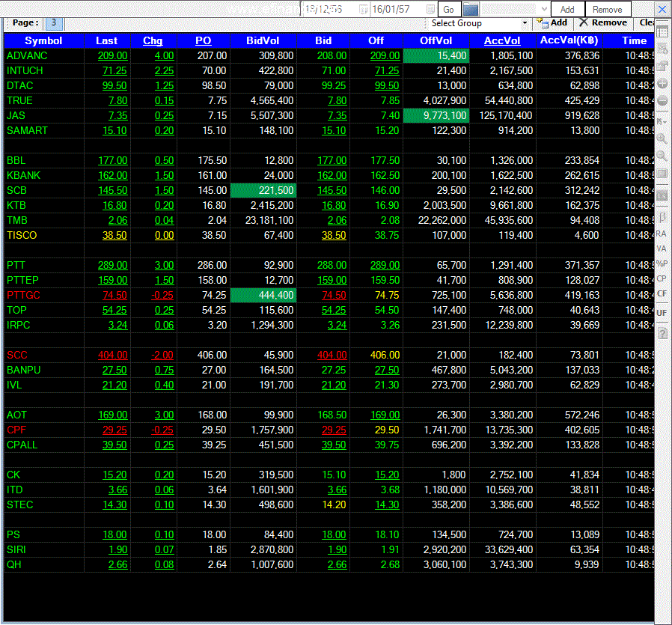Click the OffVol column header
The height and width of the screenshot is (625, 672).
pos(436,40)
